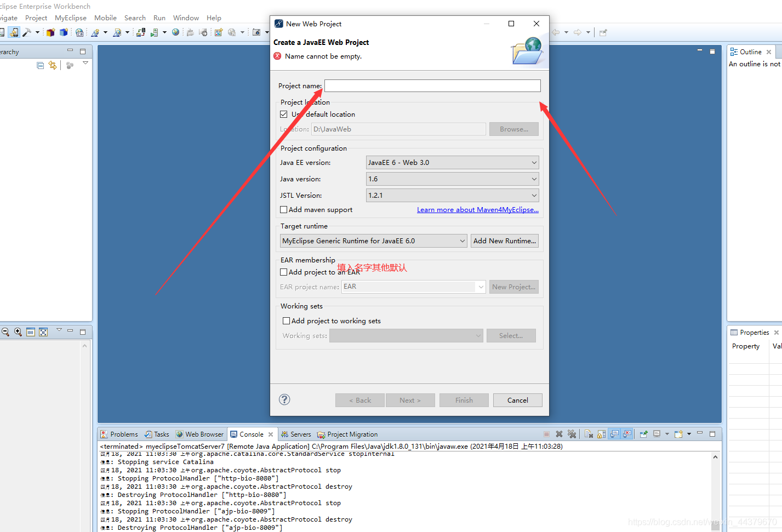
Task: Click the dialog help question mark icon
Action: (x=284, y=399)
